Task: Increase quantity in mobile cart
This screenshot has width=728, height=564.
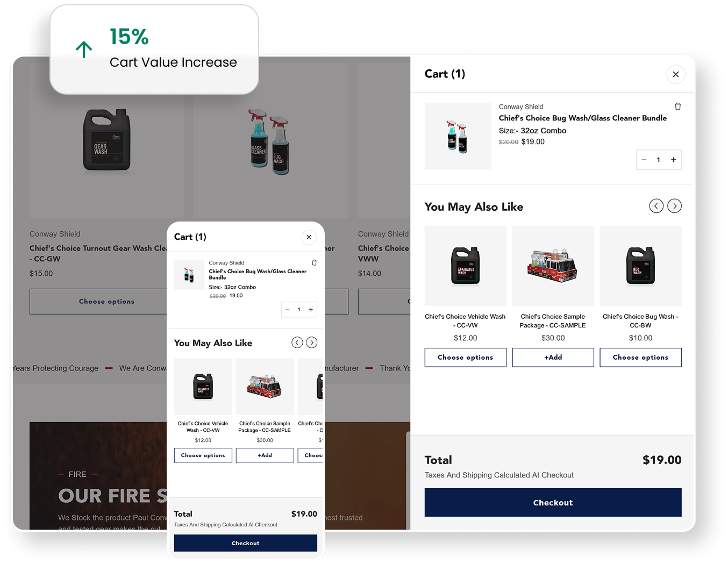Action: 311,310
